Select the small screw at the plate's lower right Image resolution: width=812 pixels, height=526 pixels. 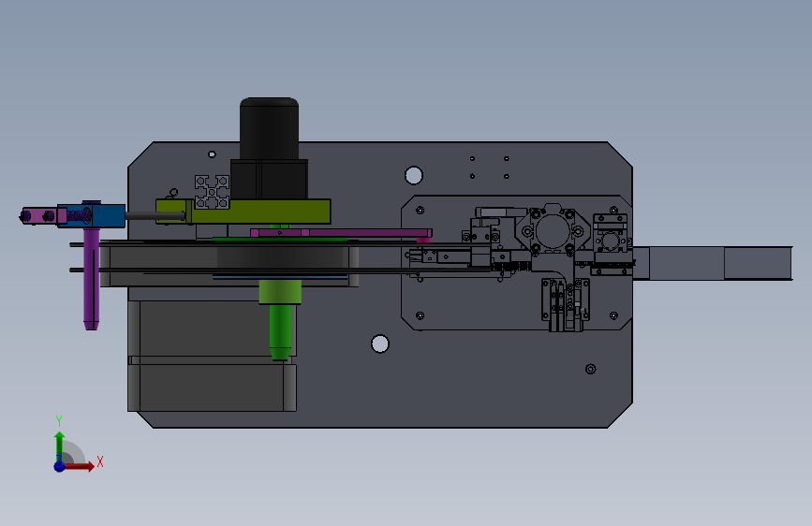point(590,369)
